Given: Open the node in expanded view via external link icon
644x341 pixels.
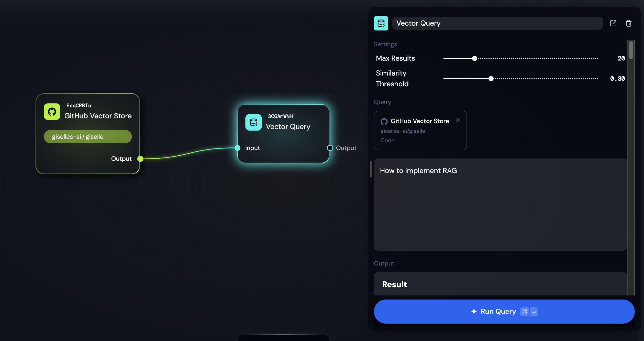Looking at the screenshot, I should pos(613,23).
